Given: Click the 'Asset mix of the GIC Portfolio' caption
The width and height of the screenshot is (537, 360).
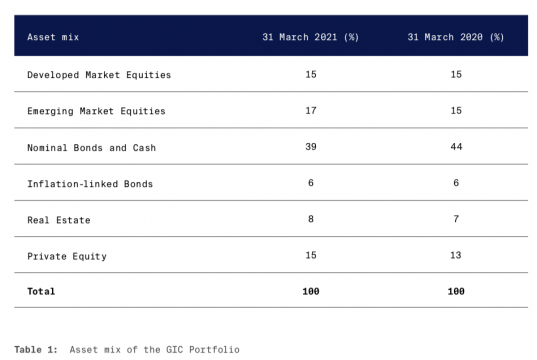Looking at the screenshot, I should (154, 350).
